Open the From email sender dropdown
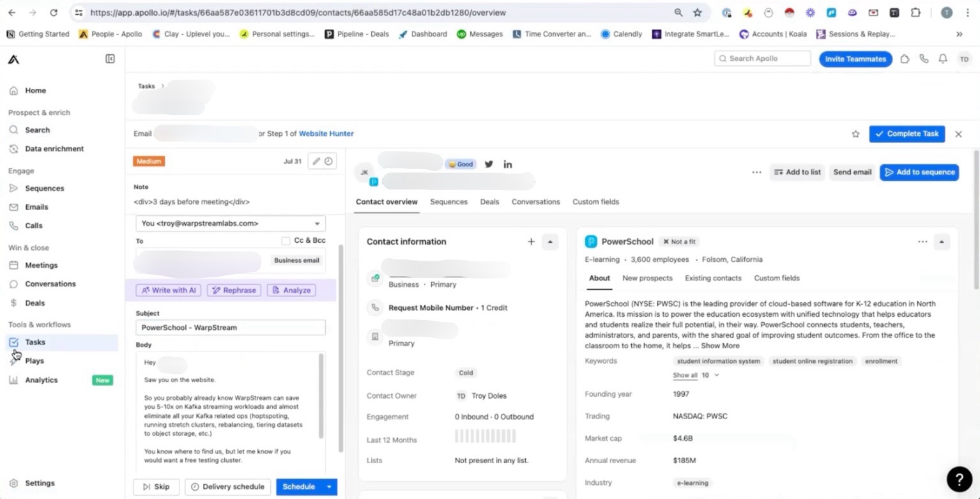The width and height of the screenshot is (980, 499). pyautogui.click(x=231, y=224)
